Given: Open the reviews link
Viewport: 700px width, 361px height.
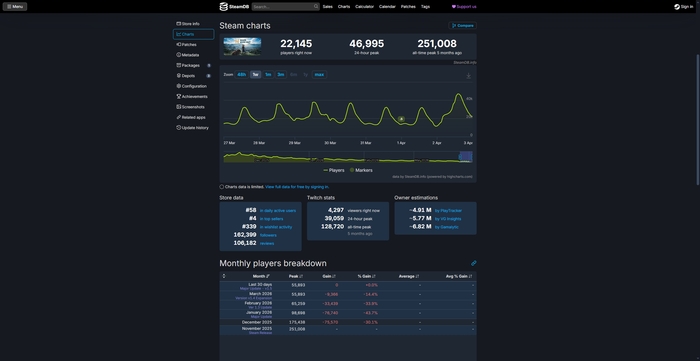Looking at the screenshot, I should click(x=267, y=244).
